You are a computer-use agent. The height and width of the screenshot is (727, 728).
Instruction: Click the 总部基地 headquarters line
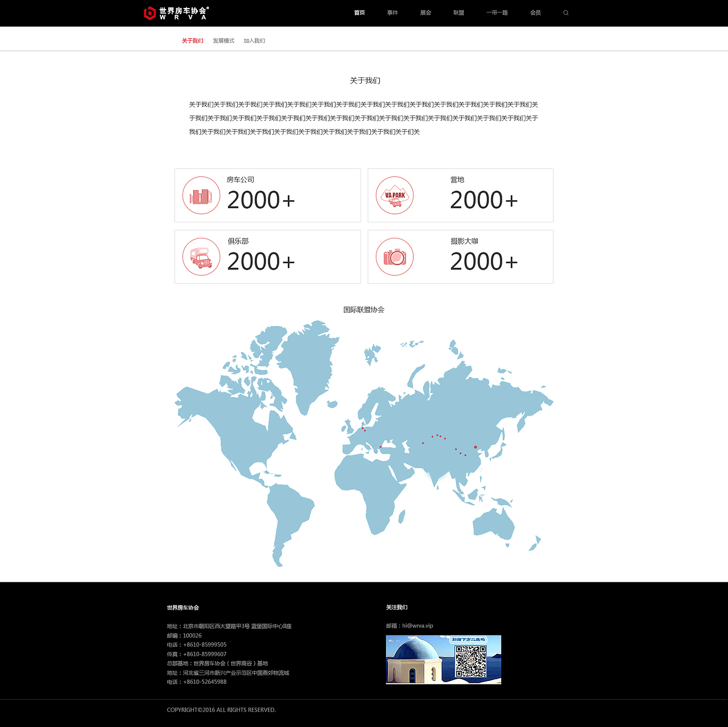tap(217, 663)
